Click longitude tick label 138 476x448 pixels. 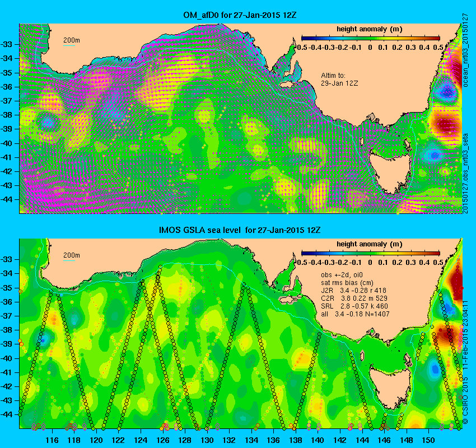pos(296,440)
